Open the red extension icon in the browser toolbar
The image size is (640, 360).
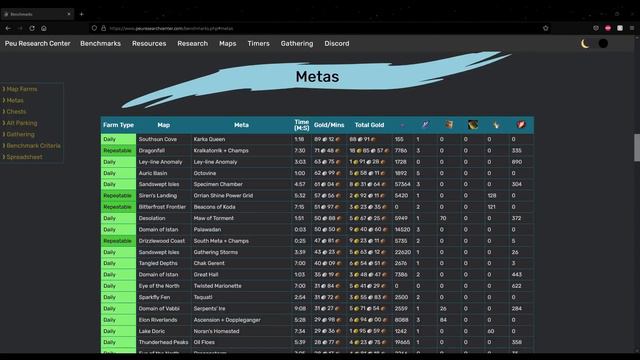point(608,28)
